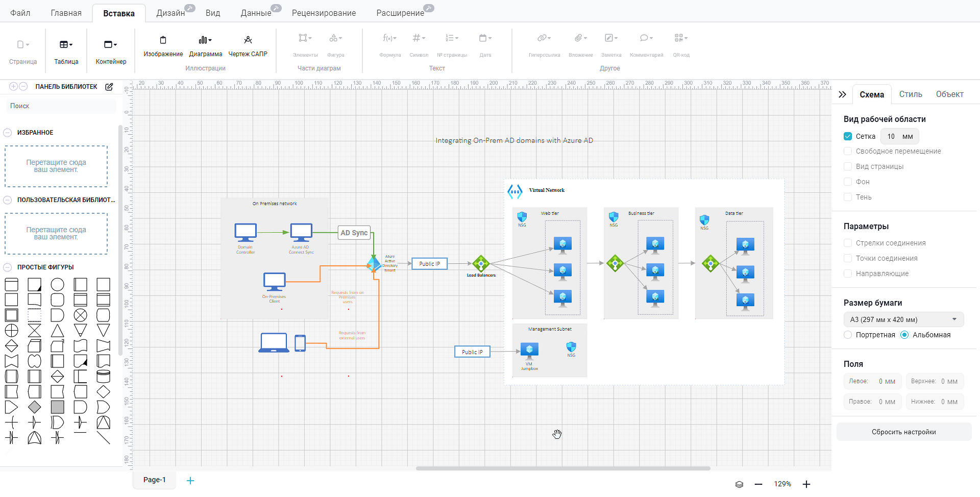The height and width of the screenshot is (497, 980).
Task: Click the Контейнер icon
Action: pos(111,45)
